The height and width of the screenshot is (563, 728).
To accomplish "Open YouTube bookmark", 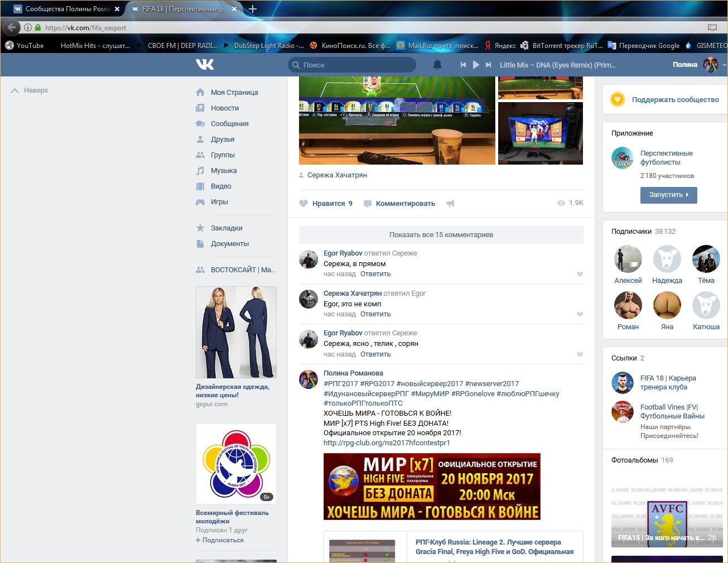I will [25, 46].
